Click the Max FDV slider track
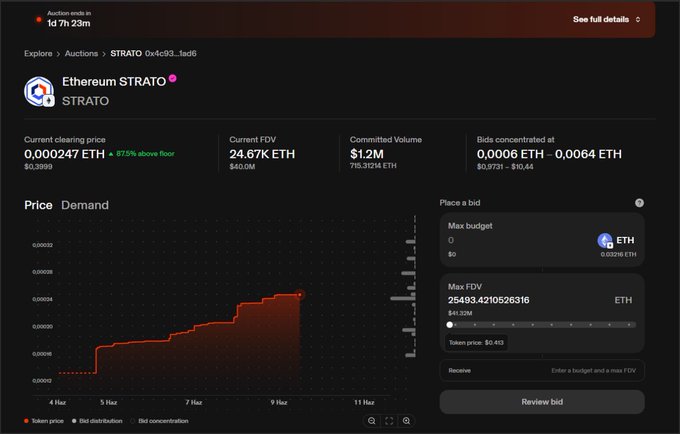680x434 pixels. pos(542,325)
